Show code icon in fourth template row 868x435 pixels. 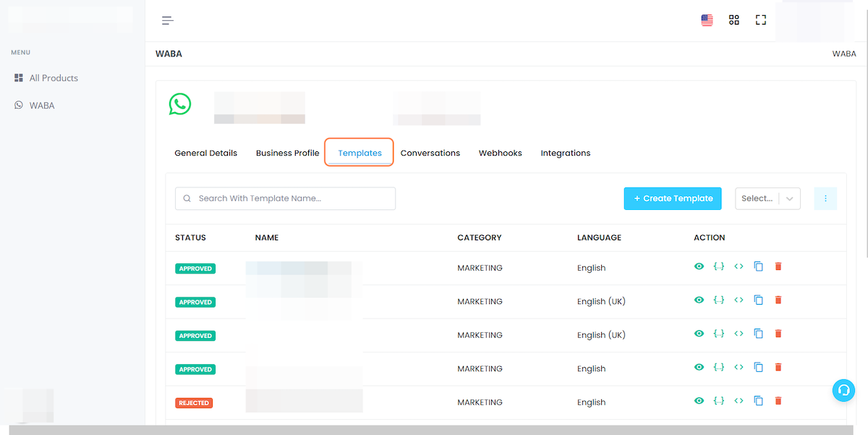tap(739, 367)
